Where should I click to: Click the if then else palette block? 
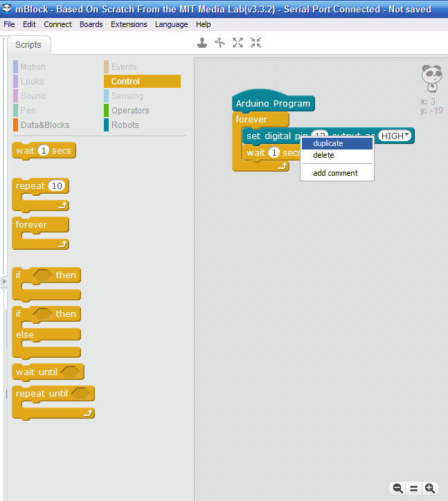pyautogui.click(x=46, y=332)
